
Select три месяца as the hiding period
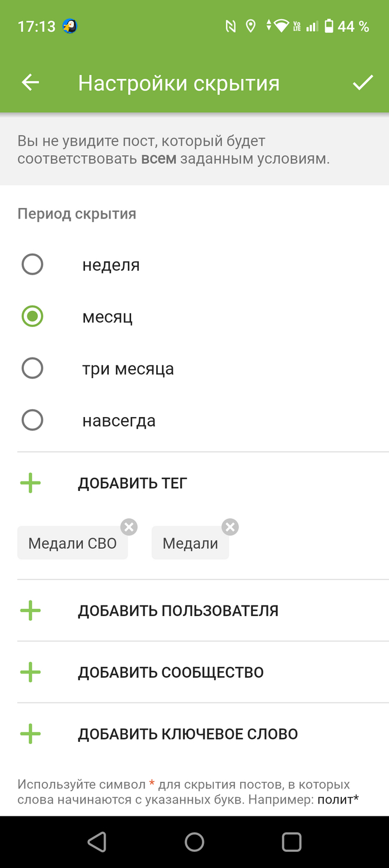pyautogui.click(x=32, y=368)
